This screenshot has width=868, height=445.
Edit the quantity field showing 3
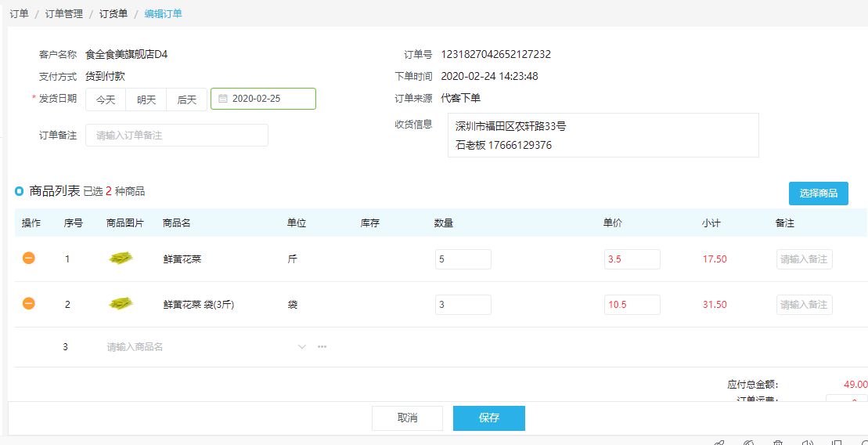(x=463, y=305)
